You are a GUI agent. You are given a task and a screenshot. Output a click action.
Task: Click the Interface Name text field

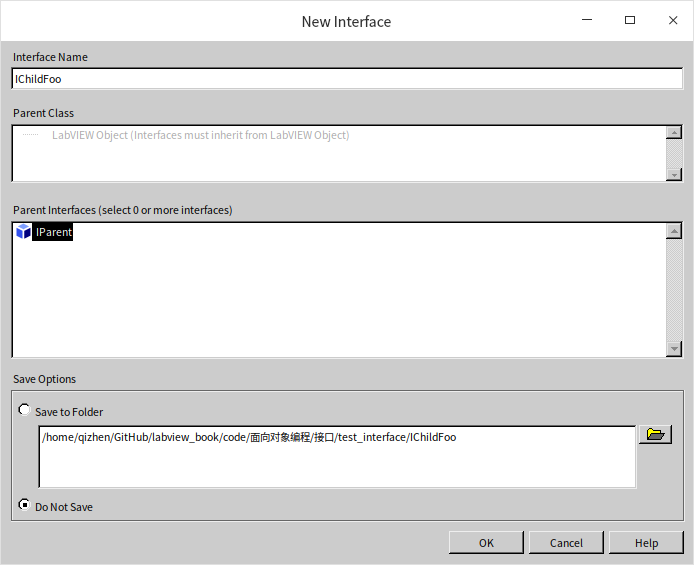[x=346, y=79]
